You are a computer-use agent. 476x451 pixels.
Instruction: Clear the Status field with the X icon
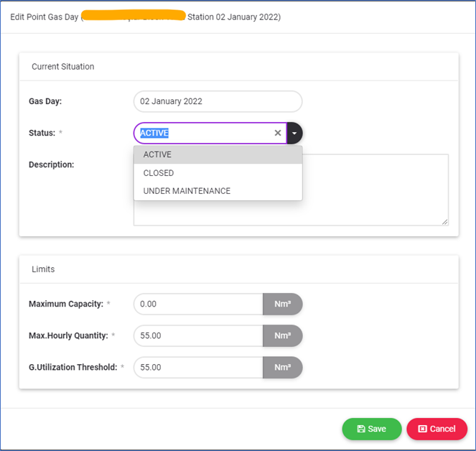tap(278, 133)
